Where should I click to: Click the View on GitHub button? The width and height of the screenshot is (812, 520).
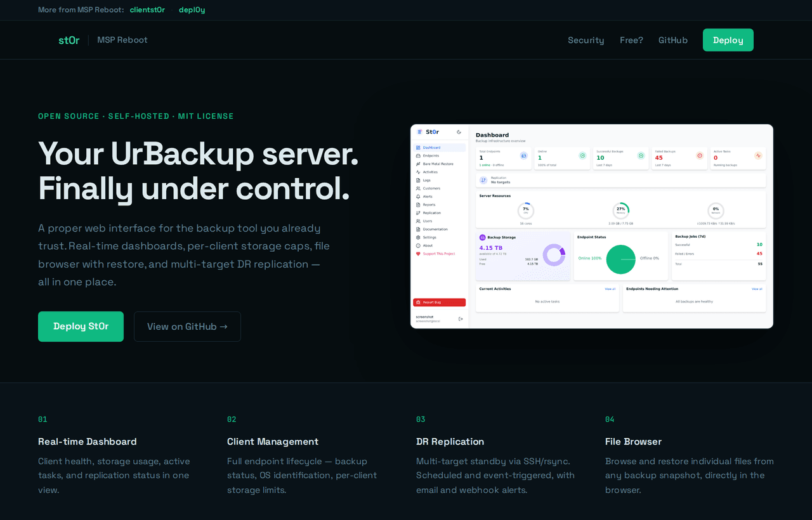(187, 327)
